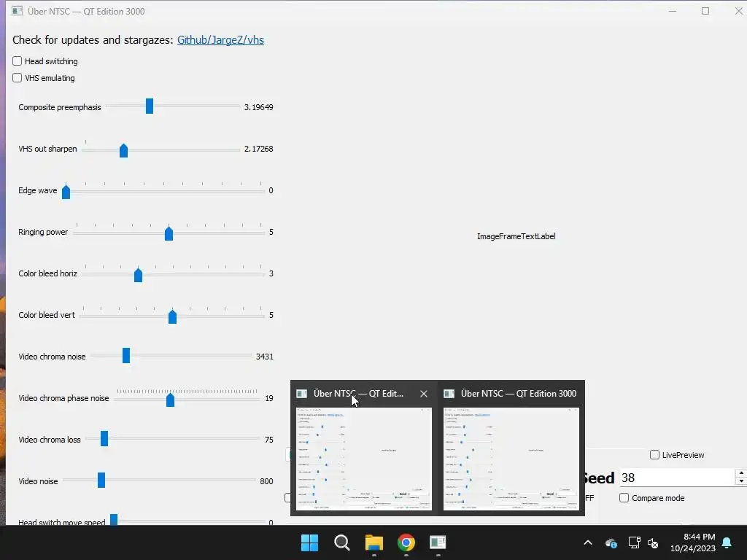The height and width of the screenshot is (560, 747).
Task: Open network status tray icon
Action: 634,542
